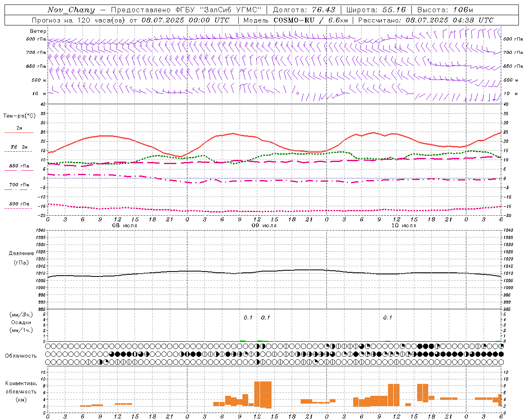Image resolution: width=525 pixels, height=420 pixels.
Task: Click the '(мм/1ч.)' precipitation unit label
Action: [x=21, y=330]
